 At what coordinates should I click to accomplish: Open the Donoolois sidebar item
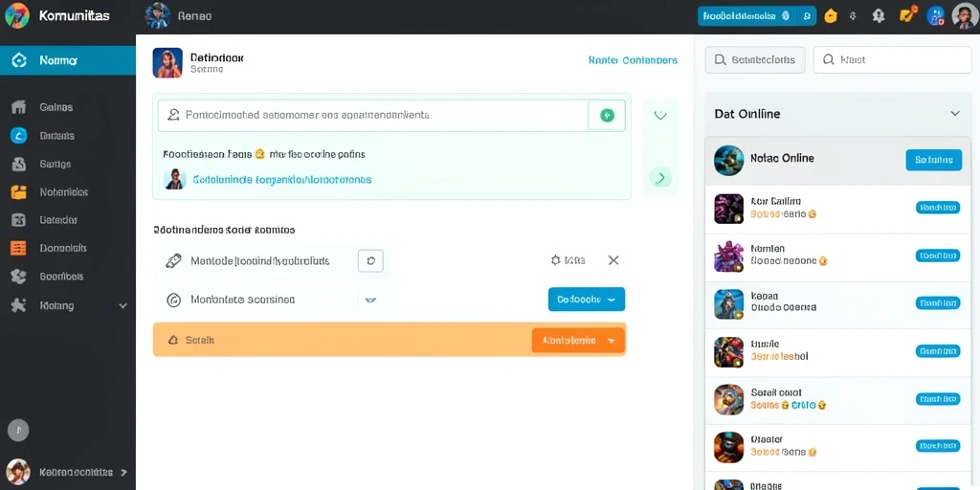coord(63,248)
